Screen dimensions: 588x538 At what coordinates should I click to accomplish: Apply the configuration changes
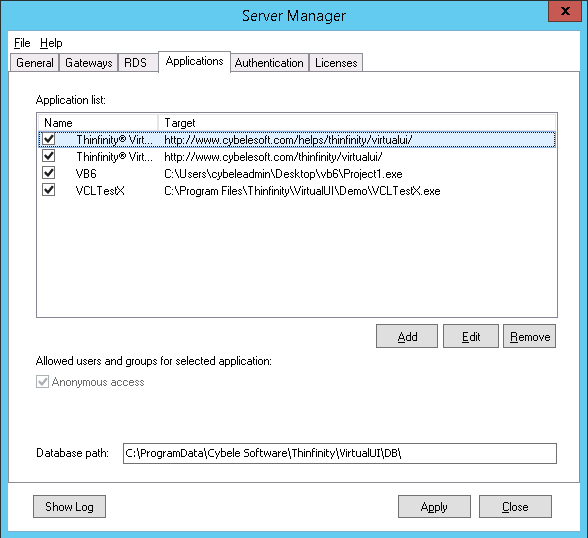click(434, 507)
